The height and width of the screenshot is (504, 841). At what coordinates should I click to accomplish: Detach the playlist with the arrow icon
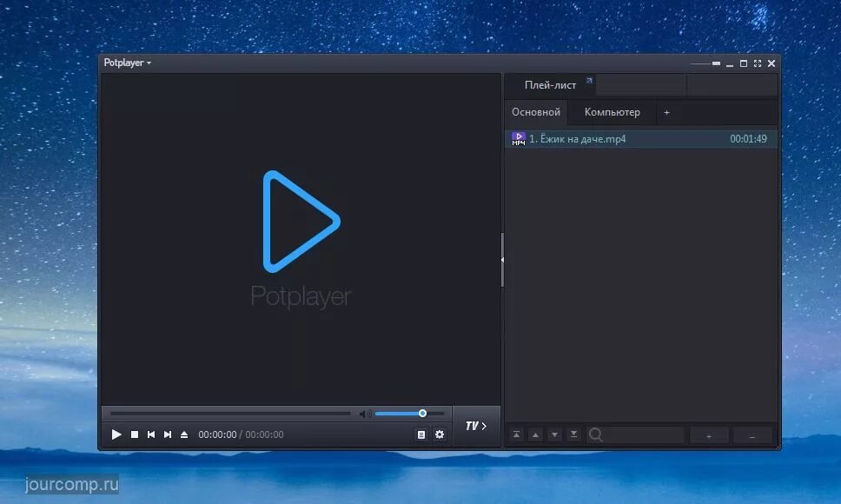589,81
